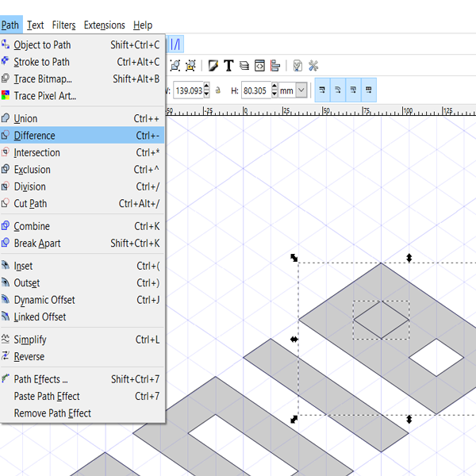Open Path Effects ... dialog entry
Image resolution: width=476 pixels, height=476 pixels.
(x=82, y=379)
